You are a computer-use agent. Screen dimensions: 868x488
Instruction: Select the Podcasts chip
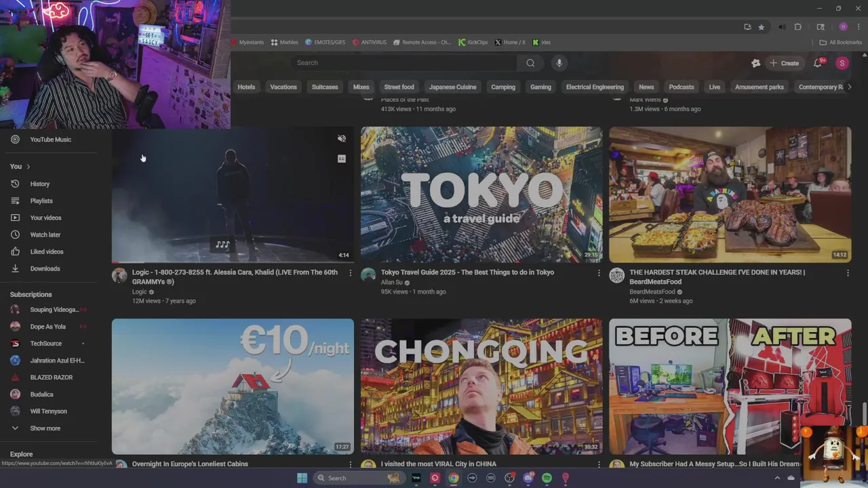(682, 87)
